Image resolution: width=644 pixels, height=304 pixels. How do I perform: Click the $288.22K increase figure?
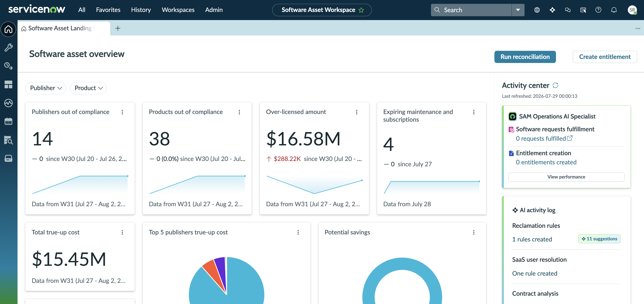(x=287, y=159)
